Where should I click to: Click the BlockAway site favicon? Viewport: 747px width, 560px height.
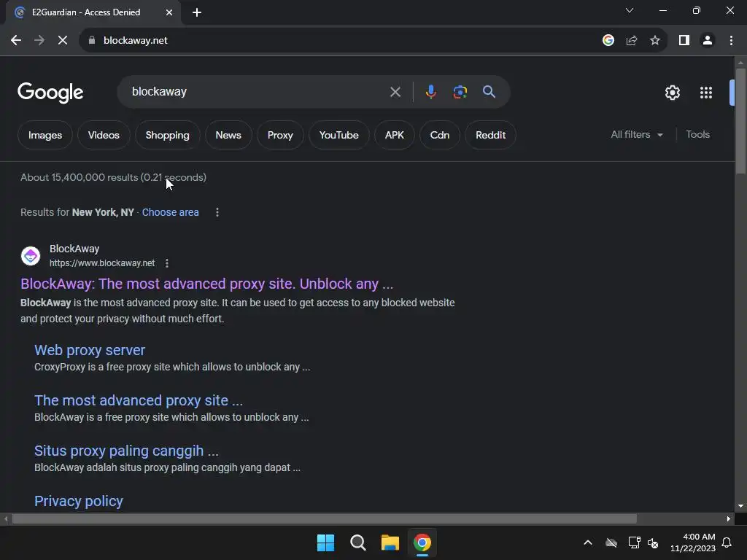point(31,256)
